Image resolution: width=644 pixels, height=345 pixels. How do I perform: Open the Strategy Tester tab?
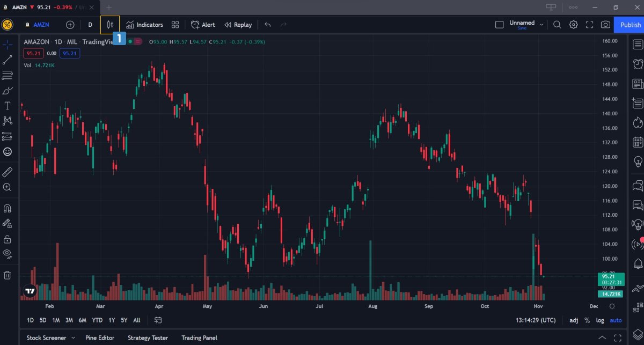[x=148, y=338]
